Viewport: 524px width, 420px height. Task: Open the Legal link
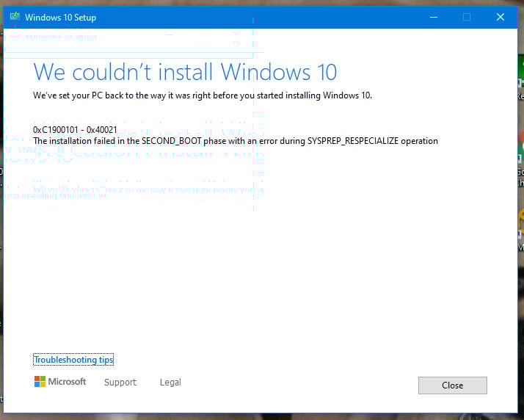click(x=170, y=383)
